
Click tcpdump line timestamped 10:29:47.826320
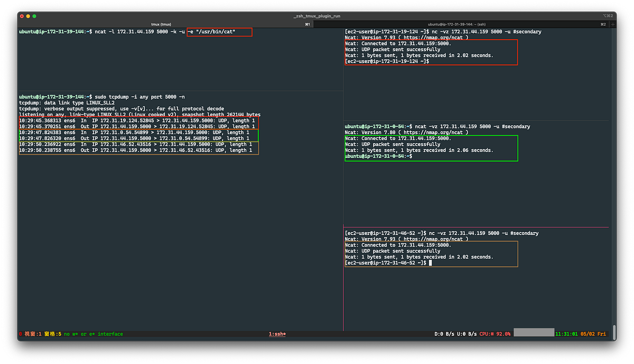coord(134,138)
